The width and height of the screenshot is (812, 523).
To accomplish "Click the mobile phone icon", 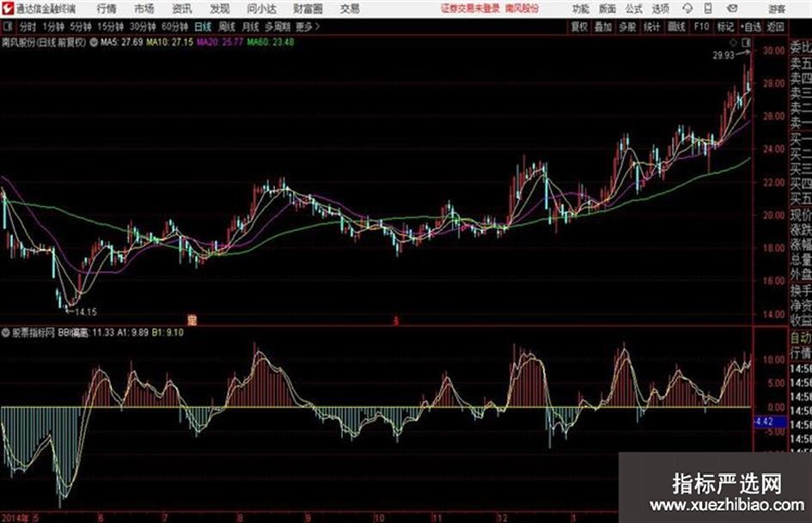I will tap(708, 9).
